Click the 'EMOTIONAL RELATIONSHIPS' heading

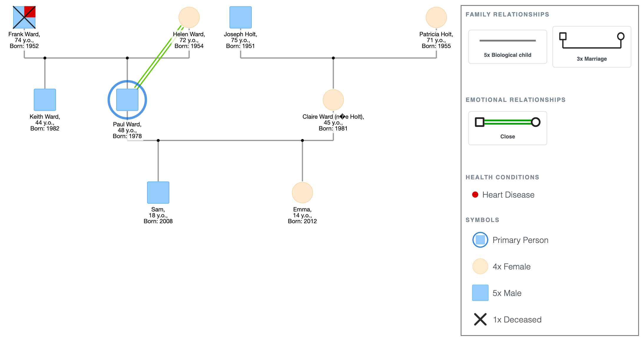(x=516, y=100)
